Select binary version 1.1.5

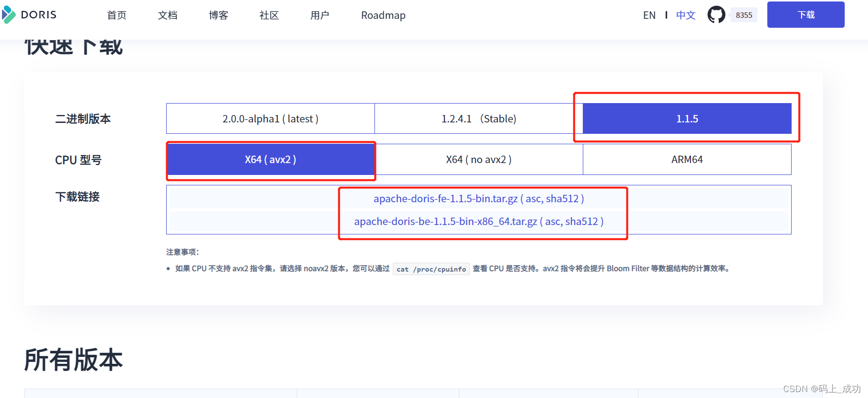coord(687,118)
